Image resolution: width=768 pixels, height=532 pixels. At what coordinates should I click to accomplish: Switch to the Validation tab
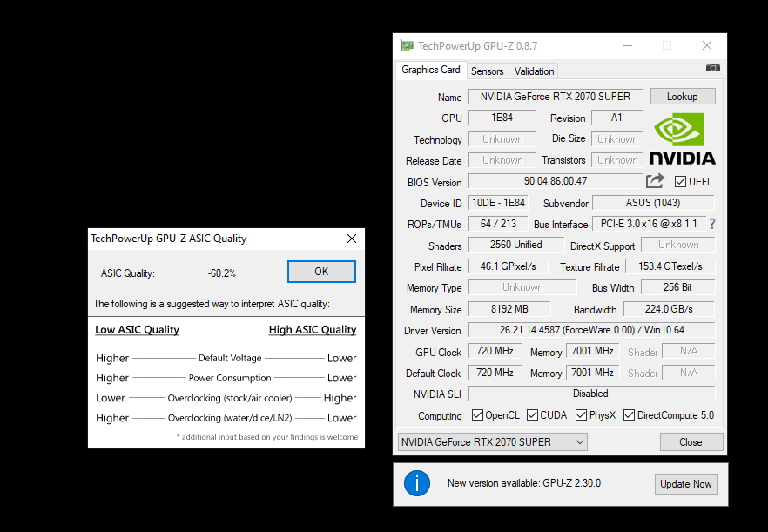point(534,71)
